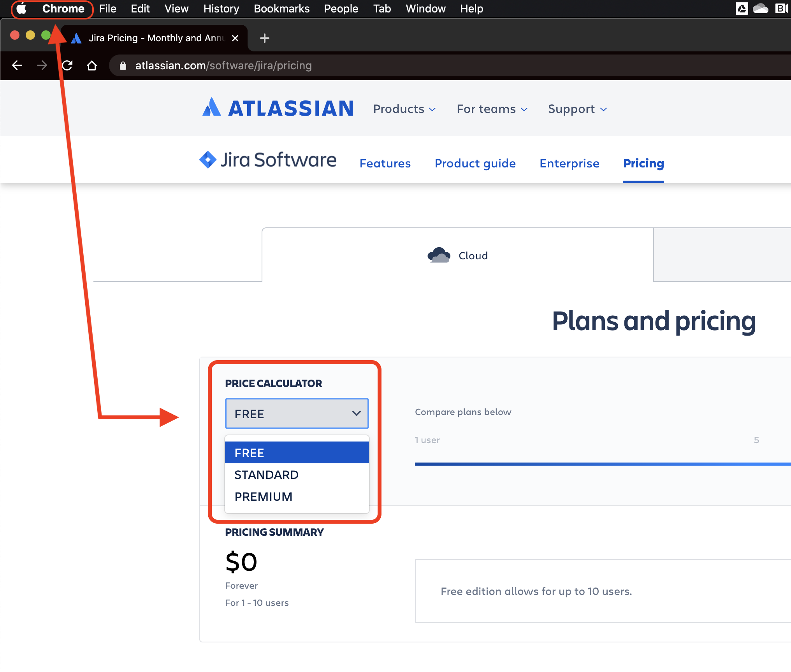Open the Bookmarks menu
Image resolution: width=791 pixels, height=672 pixels.
click(x=281, y=9)
